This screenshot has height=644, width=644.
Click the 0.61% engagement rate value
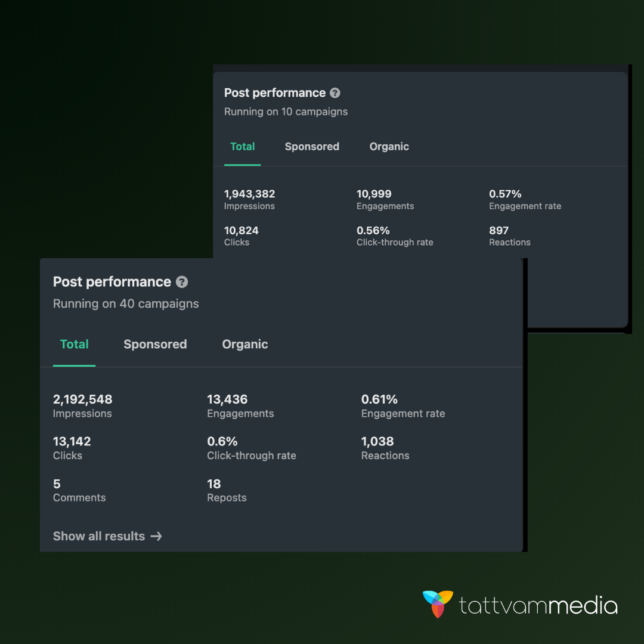tap(379, 399)
